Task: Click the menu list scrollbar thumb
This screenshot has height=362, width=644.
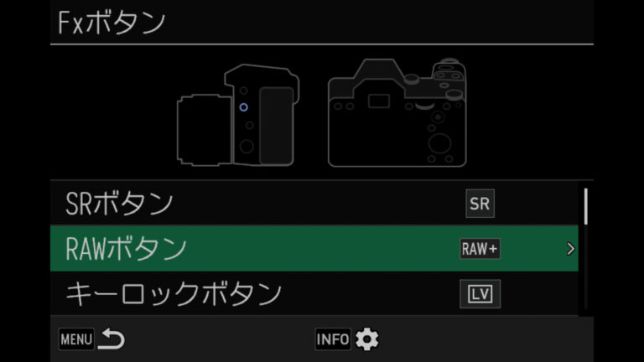Action: 585,206
